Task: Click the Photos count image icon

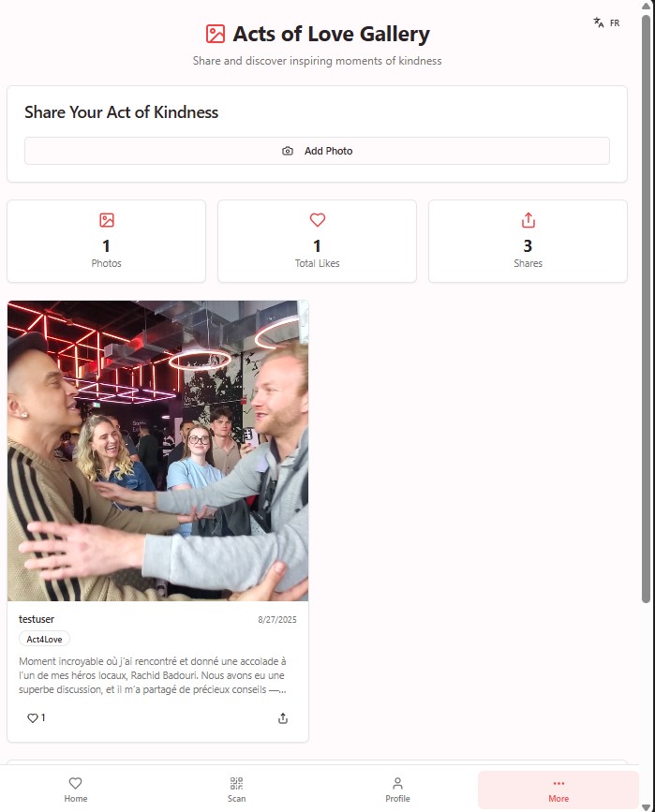Action: (106, 220)
